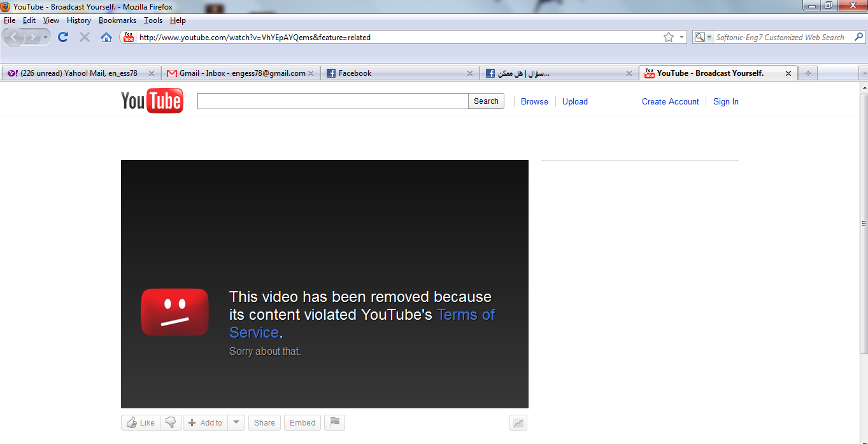Flag the video with the flag icon
The image size is (868, 444).
tap(335, 422)
